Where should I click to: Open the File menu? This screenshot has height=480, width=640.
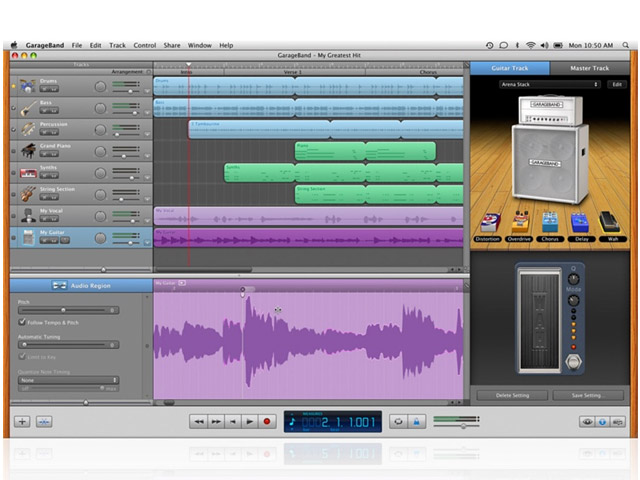[77, 45]
